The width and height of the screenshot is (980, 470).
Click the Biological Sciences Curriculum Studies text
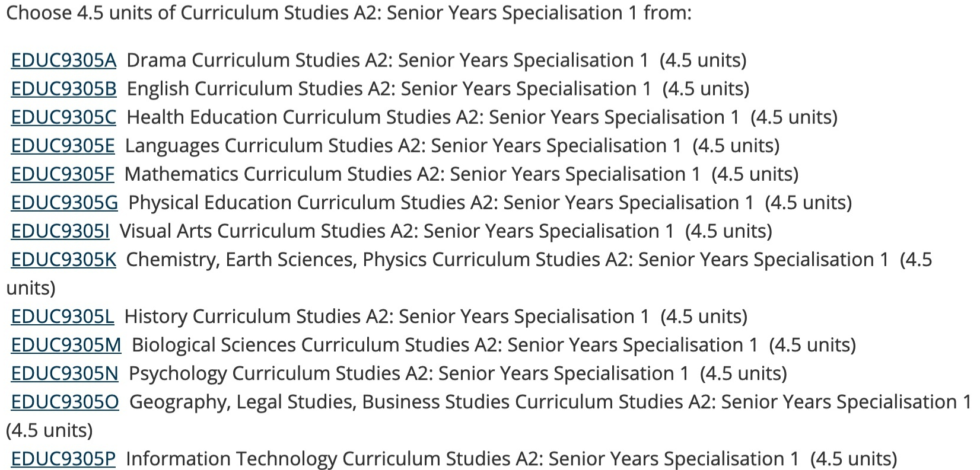point(444,345)
